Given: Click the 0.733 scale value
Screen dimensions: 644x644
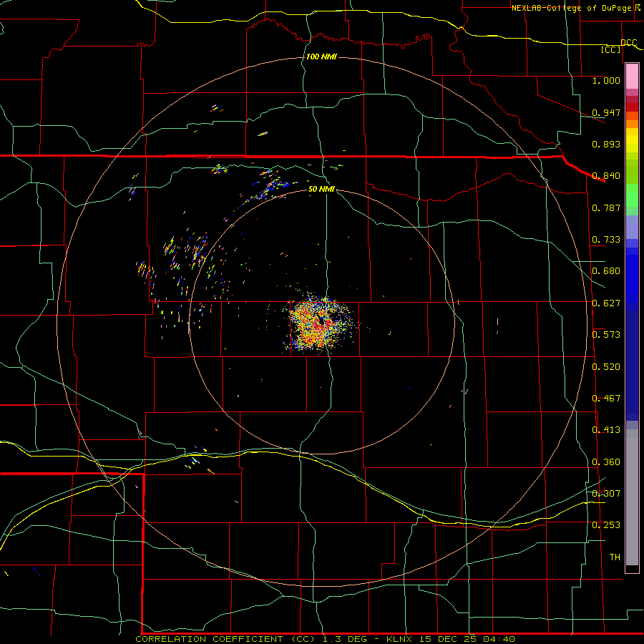Looking at the screenshot, I should coord(606,240).
